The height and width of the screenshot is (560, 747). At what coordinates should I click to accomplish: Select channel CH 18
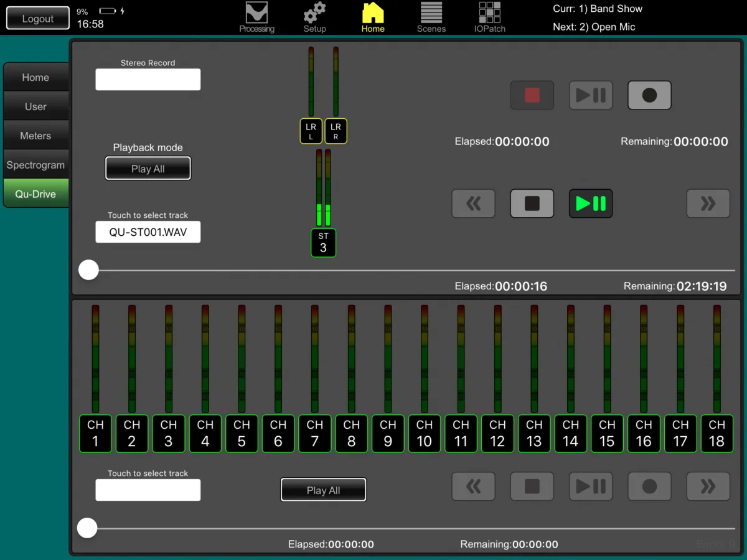pos(717,434)
